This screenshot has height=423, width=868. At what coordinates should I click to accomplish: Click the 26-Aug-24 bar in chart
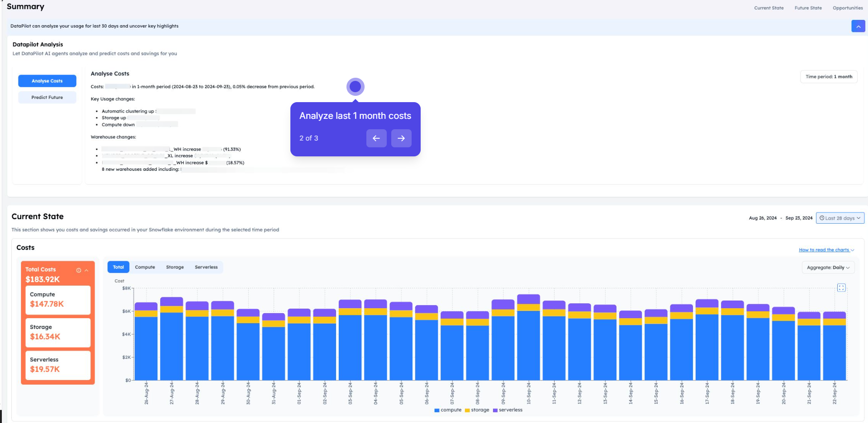[146, 341]
